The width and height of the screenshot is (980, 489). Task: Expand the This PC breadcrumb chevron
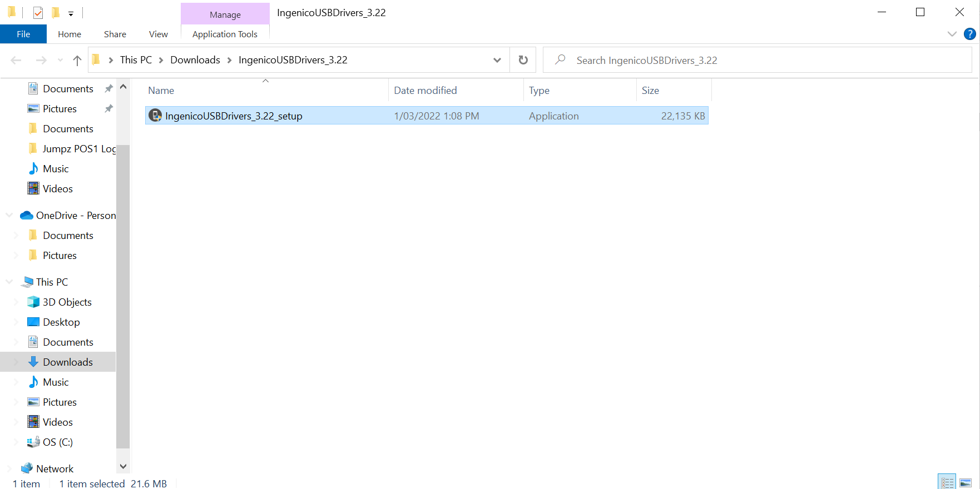coord(161,60)
